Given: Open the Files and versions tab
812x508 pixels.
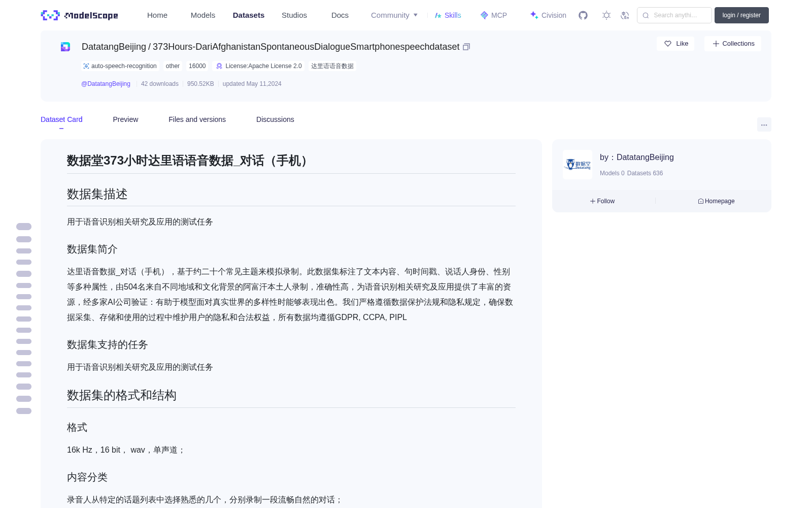Looking at the screenshot, I should point(197,119).
